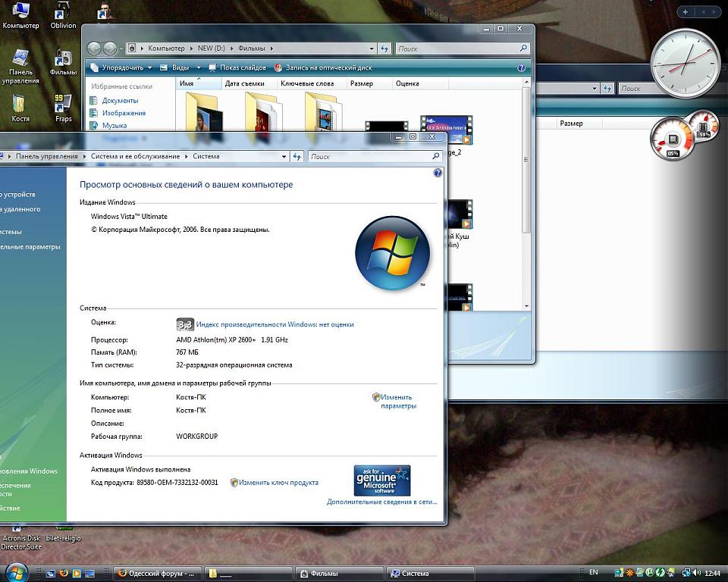
Task: Sort files by the Имя column header
Action: point(187,83)
